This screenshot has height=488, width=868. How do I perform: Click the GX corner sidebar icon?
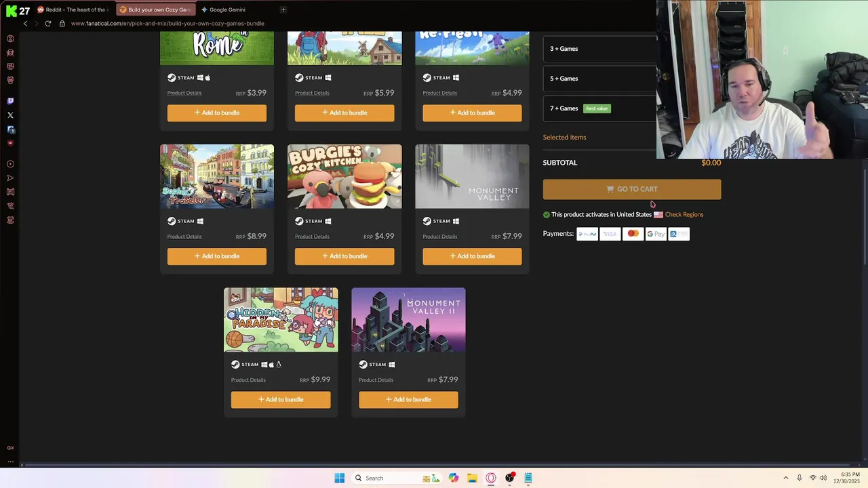10,448
